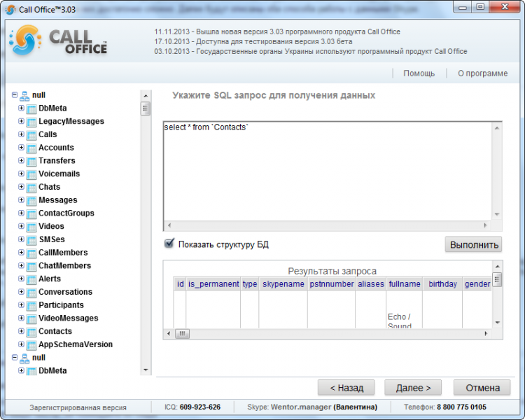Click the is_permanent column header
The height and width of the screenshot is (420, 525).
point(213,284)
